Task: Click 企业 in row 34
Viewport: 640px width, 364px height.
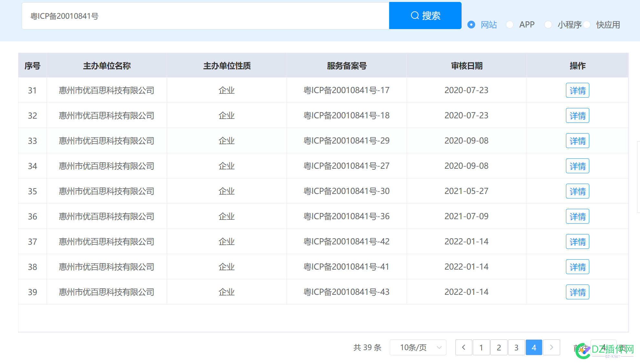Action: pos(227,166)
